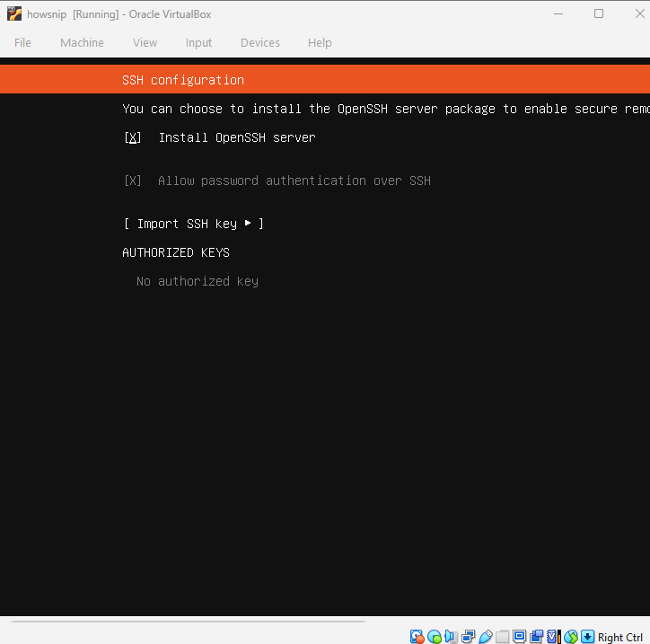The width and height of the screenshot is (650, 644).
Task: Click the virtualization CPU status icon
Action: (553, 637)
